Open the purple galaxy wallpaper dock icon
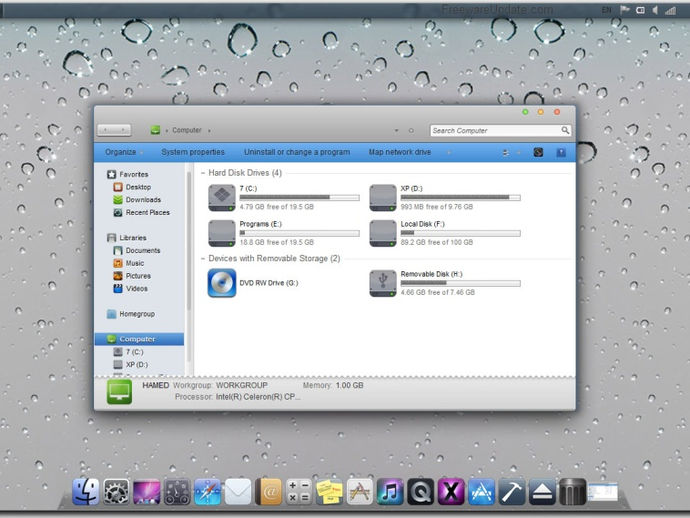The height and width of the screenshot is (518, 690). (x=147, y=492)
